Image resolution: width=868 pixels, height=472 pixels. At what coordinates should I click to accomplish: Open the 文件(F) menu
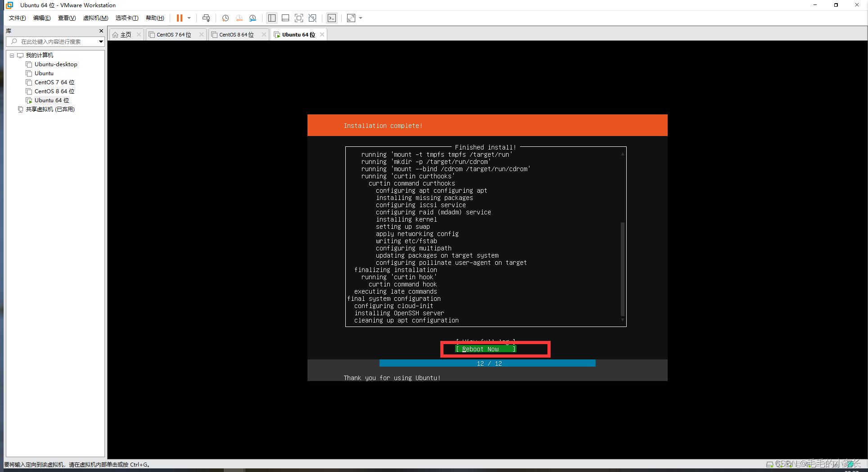(x=18, y=18)
